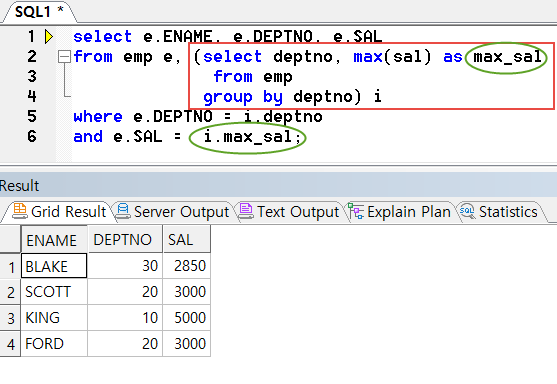Open the Server Output tab

click(174, 212)
